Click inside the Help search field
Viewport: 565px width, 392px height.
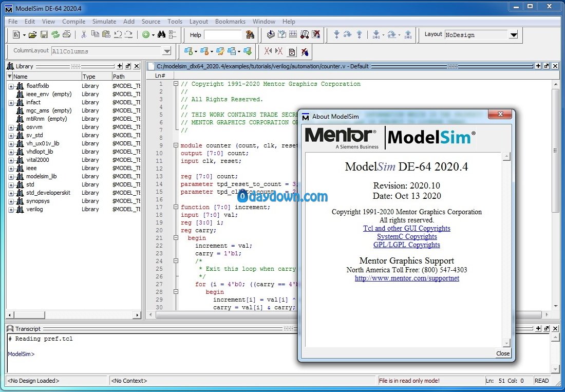223,35
